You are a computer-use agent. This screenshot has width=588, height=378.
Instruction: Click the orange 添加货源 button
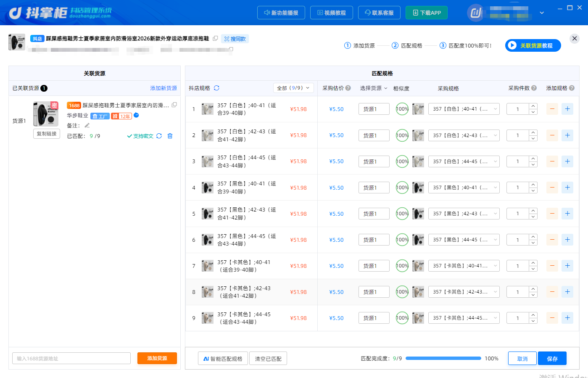click(157, 358)
